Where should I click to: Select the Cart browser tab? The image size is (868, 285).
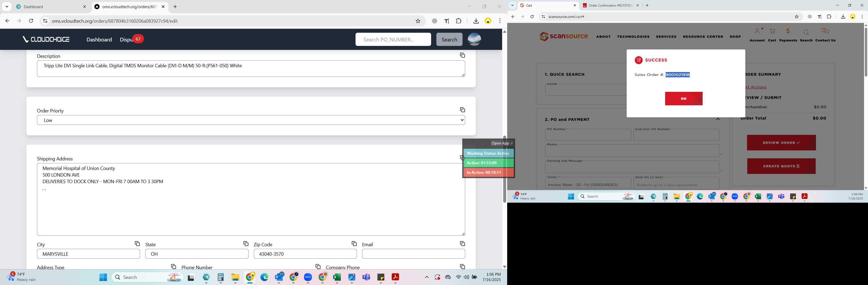click(x=548, y=5)
